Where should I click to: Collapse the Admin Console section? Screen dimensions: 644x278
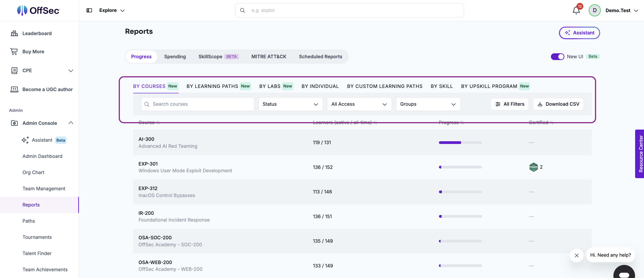71,123
